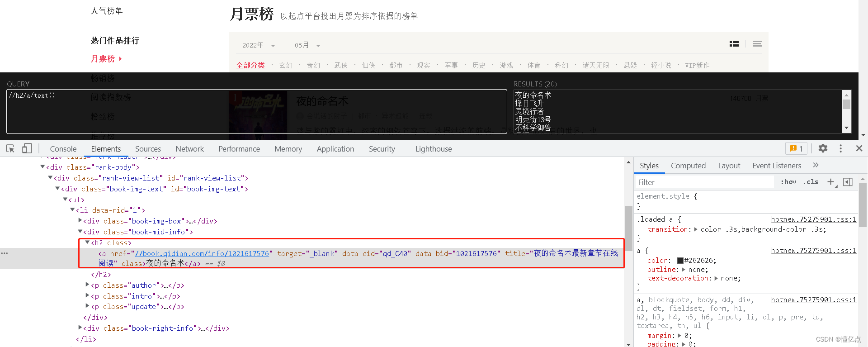Select the 悬疑 category filter
This screenshot has width=868, height=347.
coord(630,65)
